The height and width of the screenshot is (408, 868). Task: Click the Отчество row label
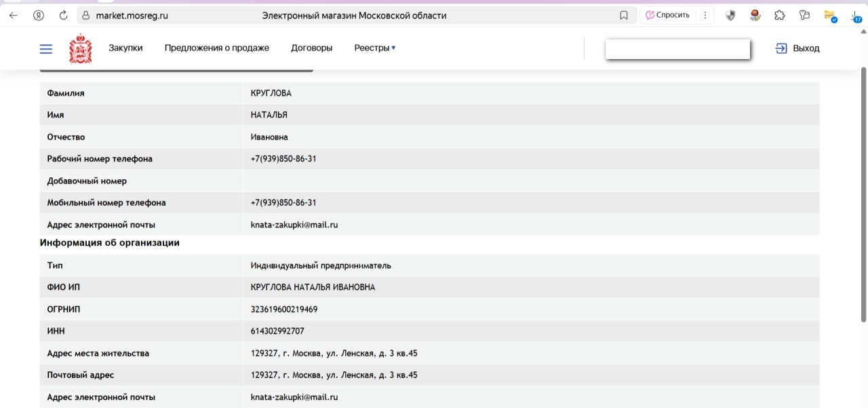coord(66,137)
